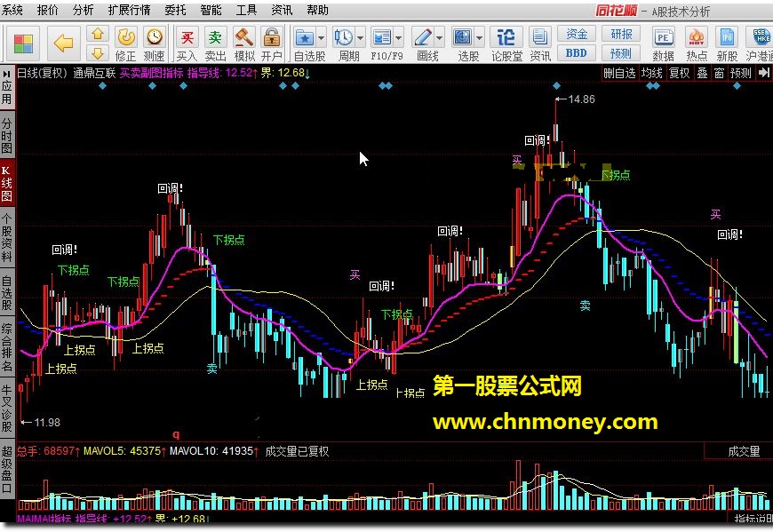
Task: Open the 工具 menu
Action: (x=246, y=10)
